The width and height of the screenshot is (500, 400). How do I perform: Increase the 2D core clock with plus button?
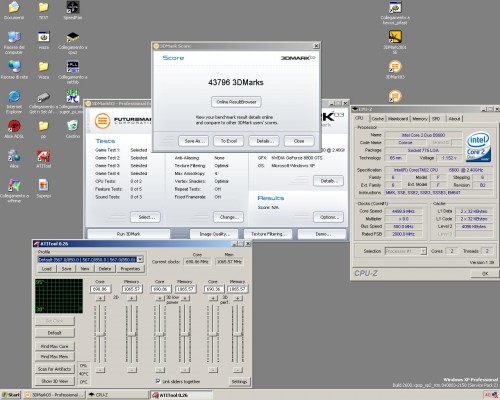[x=100, y=298]
